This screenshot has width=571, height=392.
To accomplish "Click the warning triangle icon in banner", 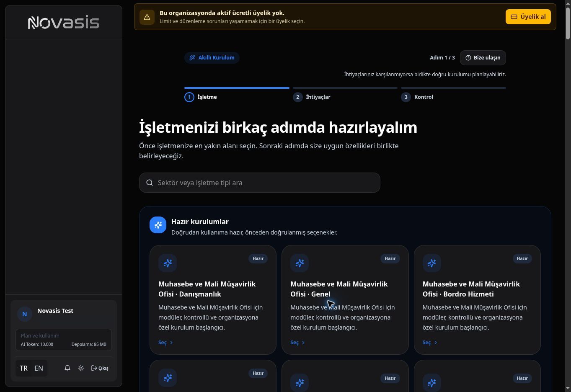I will click(x=147, y=17).
